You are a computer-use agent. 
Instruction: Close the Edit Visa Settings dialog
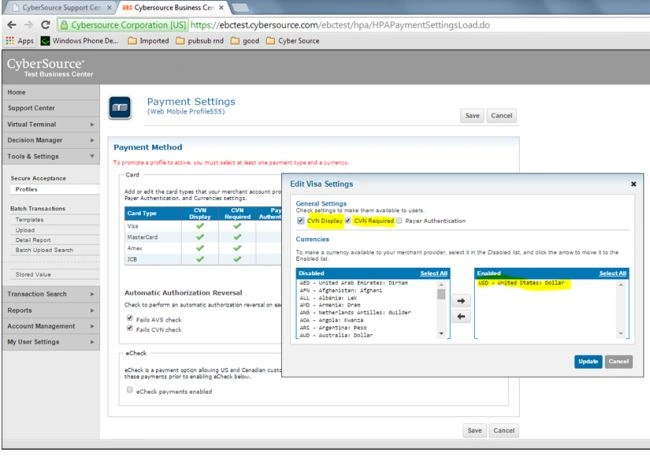[633, 184]
